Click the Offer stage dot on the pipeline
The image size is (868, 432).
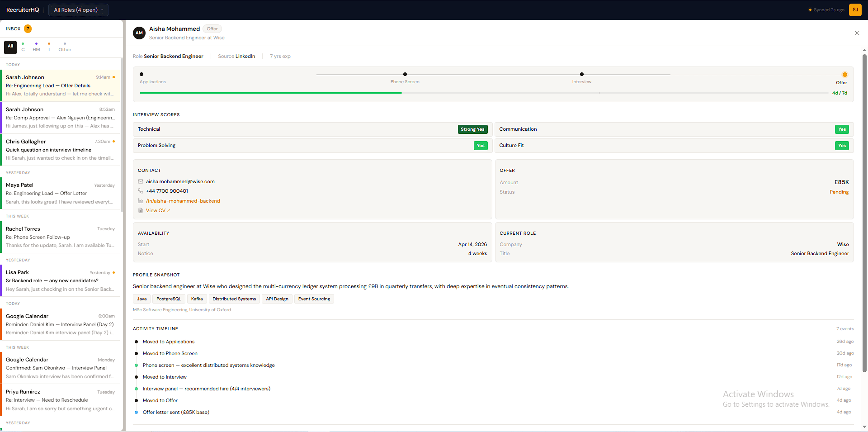pyautogui.click(x=845, y=75)
